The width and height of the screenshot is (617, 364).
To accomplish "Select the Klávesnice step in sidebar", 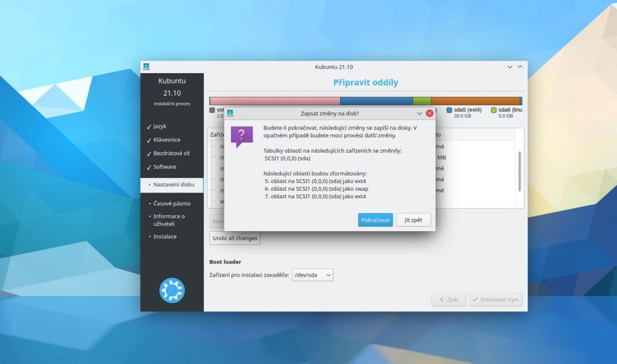I will [x=167, y=139].
